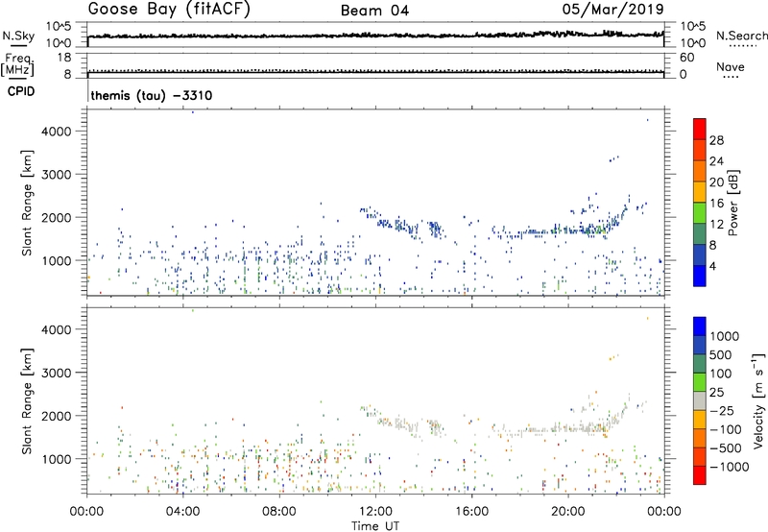Click the N.Sky noise trace line
Viewport: 768px width, 532px height.
pyautogui.click(x=375, y=36)
